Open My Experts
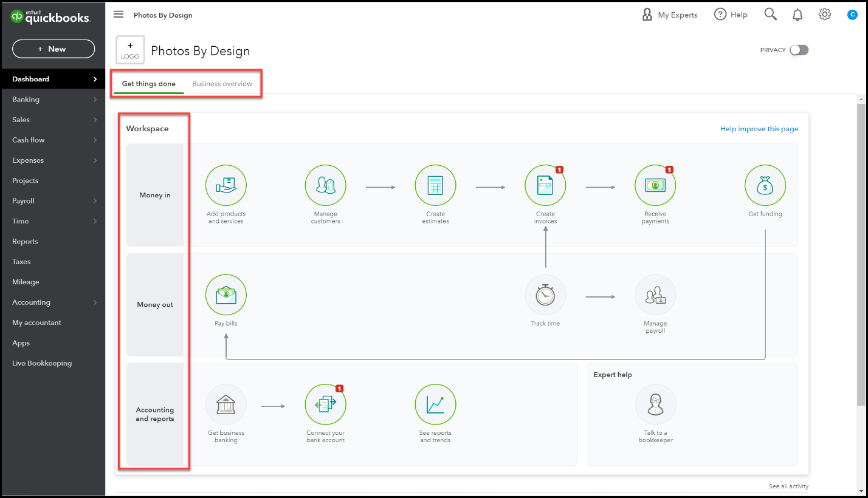Screen dimensions: 868x498 coord(669,15)
